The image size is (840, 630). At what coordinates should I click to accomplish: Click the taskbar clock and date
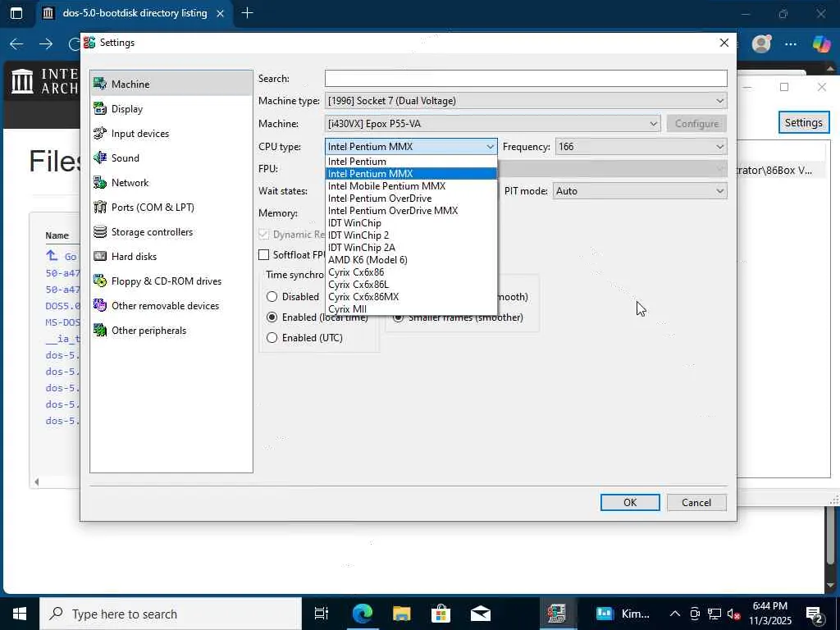tap(769, 614)
